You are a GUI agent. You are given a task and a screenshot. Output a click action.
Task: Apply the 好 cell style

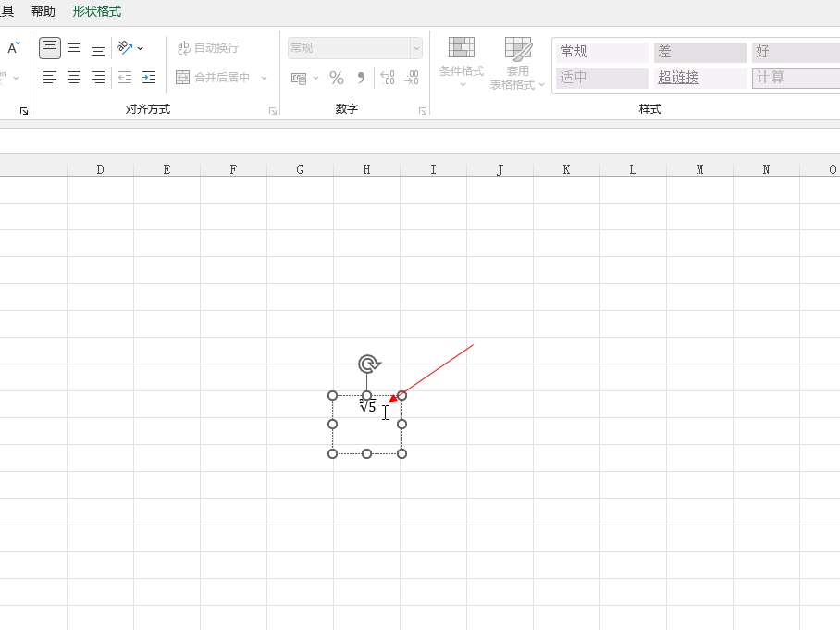[x=794, y=52]
